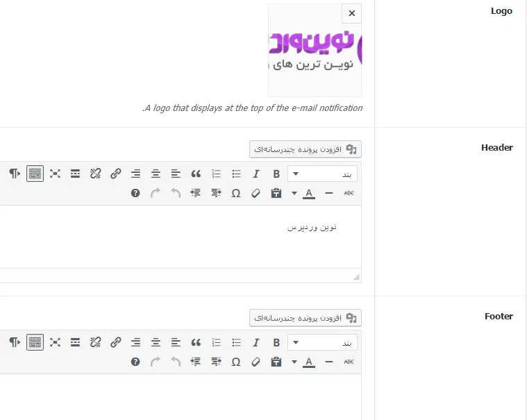Clear formatting in Header editor
The height and width of the screenshot is (420, 527).
(256, 193)
